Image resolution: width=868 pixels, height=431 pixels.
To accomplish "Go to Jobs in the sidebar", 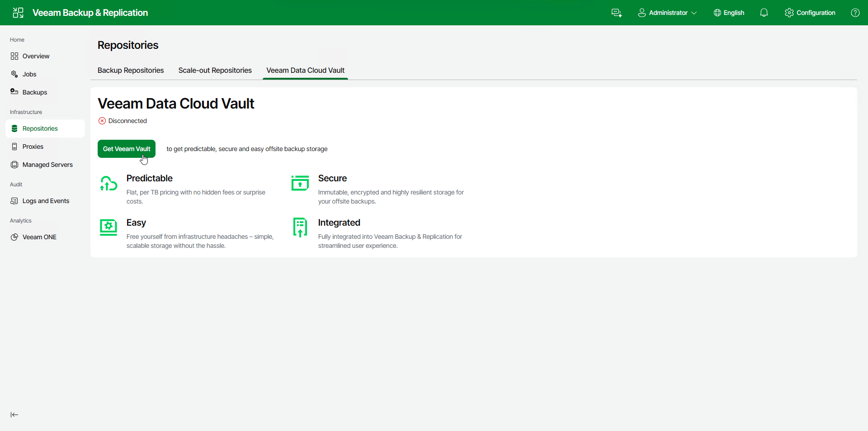I will (x=45, y=74).
